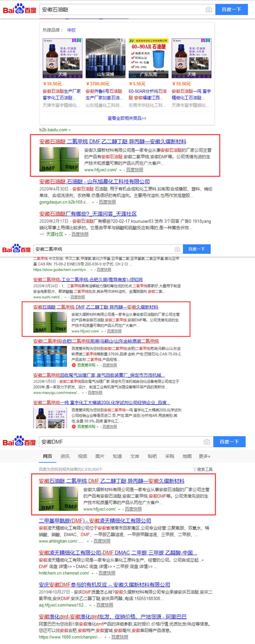255x644 pixels.
Task: Click Baidu logo beside 安徽二氯甲烷 search box
Action: click(x=16, y=248)
